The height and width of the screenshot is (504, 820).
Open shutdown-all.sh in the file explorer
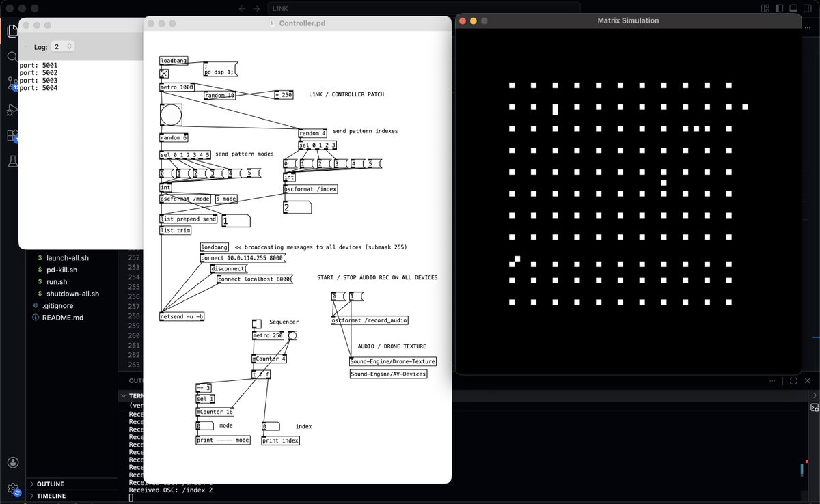point(72,294)
